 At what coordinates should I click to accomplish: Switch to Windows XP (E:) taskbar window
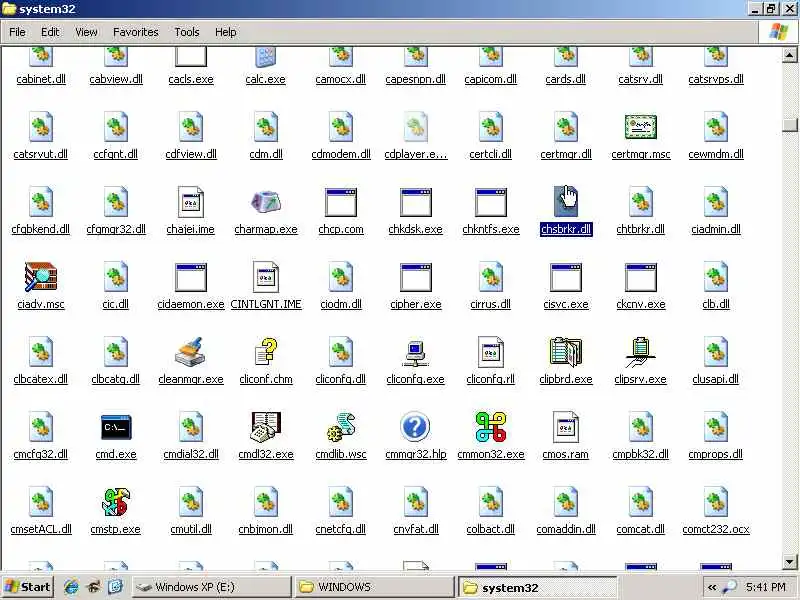[212, 587]
